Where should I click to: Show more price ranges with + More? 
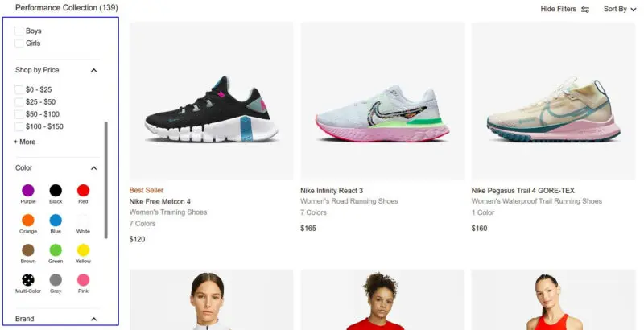coord(25,142)
